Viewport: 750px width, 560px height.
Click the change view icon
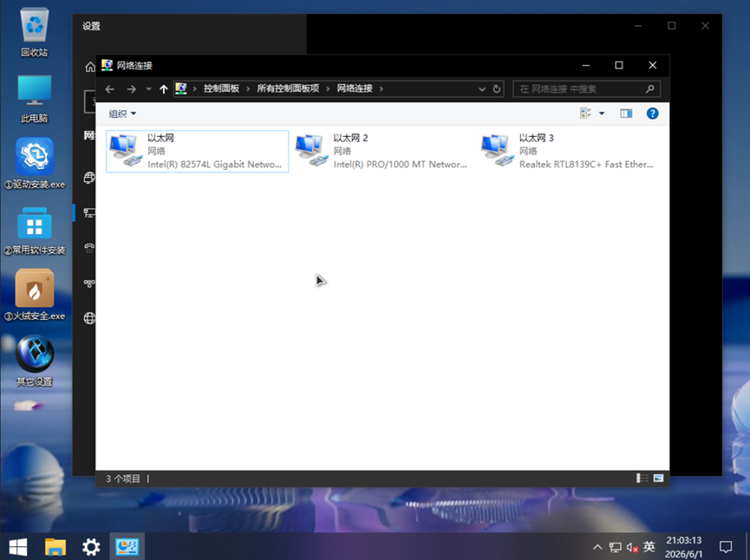tap(585, 114)
